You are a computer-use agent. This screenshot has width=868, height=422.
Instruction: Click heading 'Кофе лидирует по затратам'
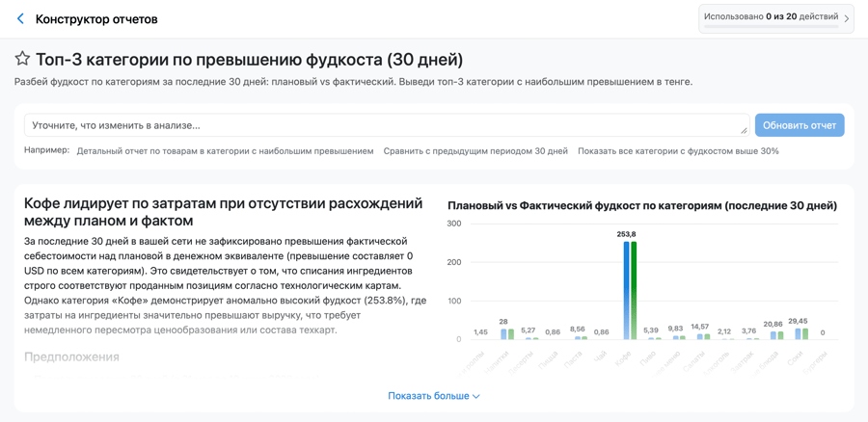tap(223, 212)
